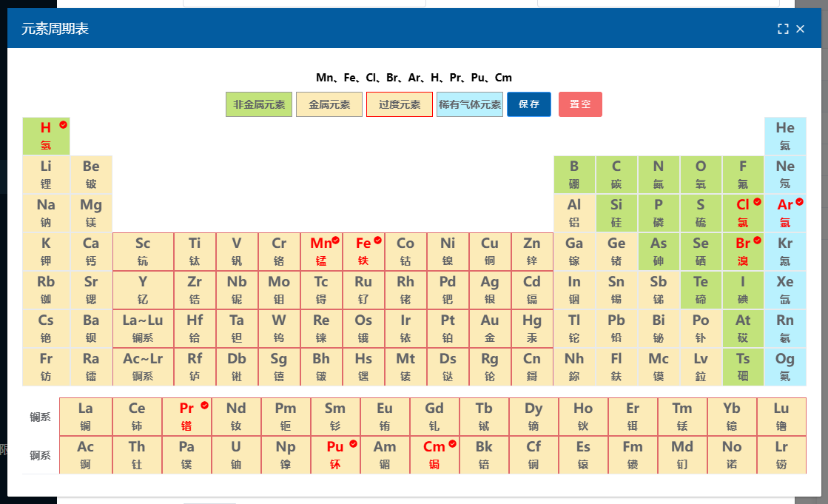
Task: Select the Xe xenon cell
Action: click(785, 290)
